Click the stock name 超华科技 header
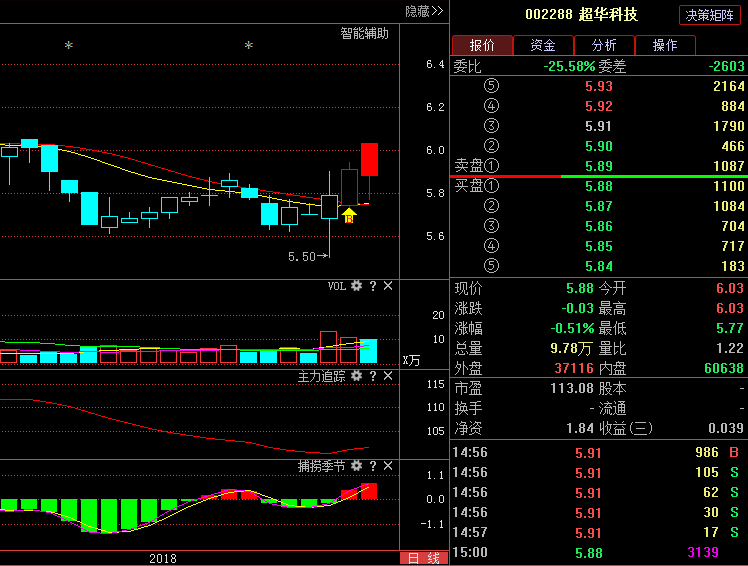This screenshot has height=566, width=748. coord(609,15)
